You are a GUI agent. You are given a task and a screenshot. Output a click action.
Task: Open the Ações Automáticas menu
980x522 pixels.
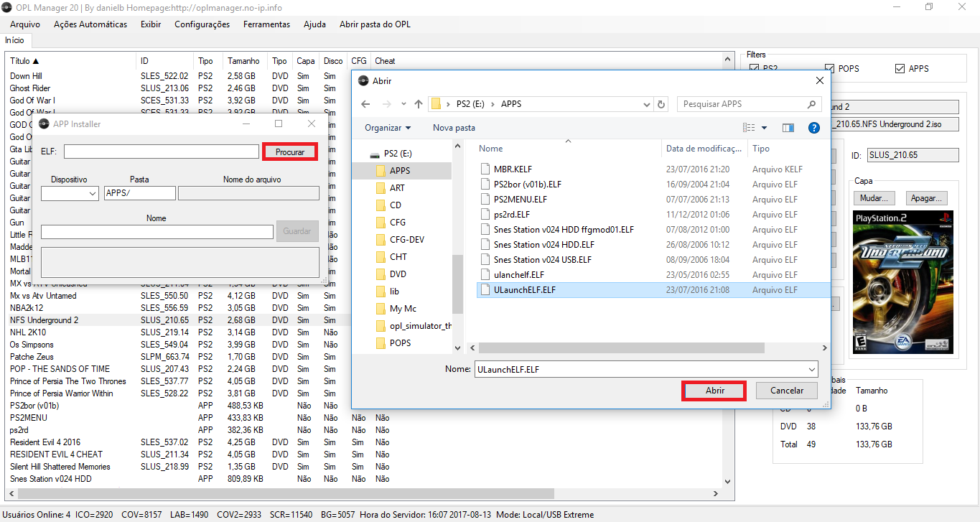(90, 24)
